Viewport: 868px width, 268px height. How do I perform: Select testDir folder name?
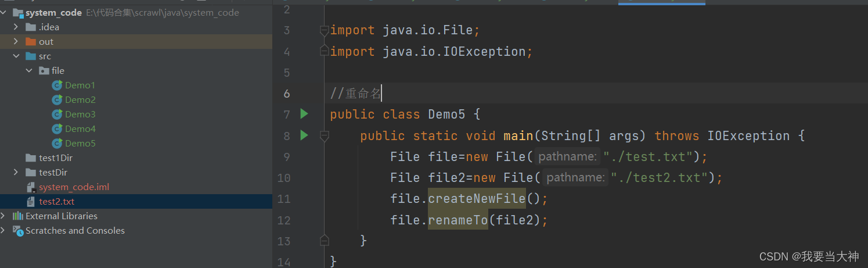pyautogui.click(x=53, y=172)
